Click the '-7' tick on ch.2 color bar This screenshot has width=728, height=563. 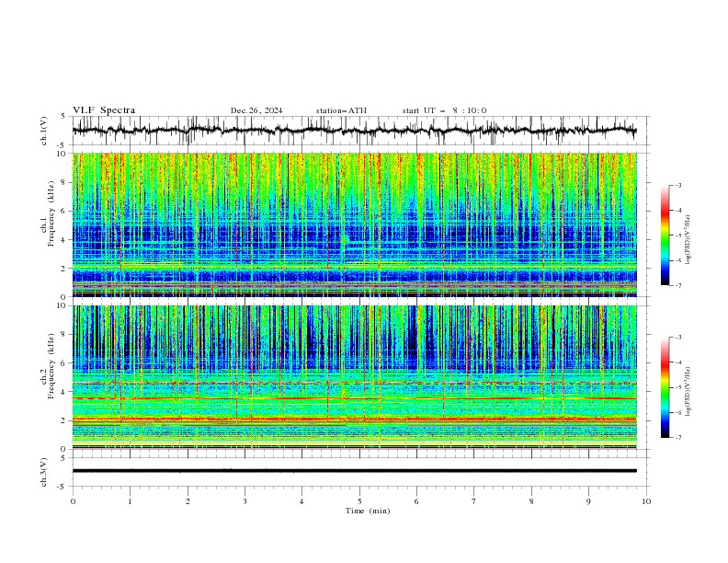click(x=678, y=438)
